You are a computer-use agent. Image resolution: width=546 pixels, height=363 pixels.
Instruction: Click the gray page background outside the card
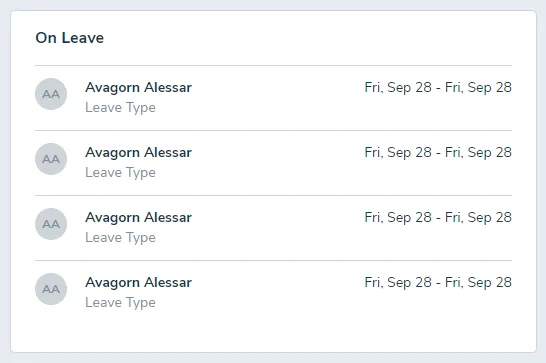pyautogui.click(x=273, y=358)
